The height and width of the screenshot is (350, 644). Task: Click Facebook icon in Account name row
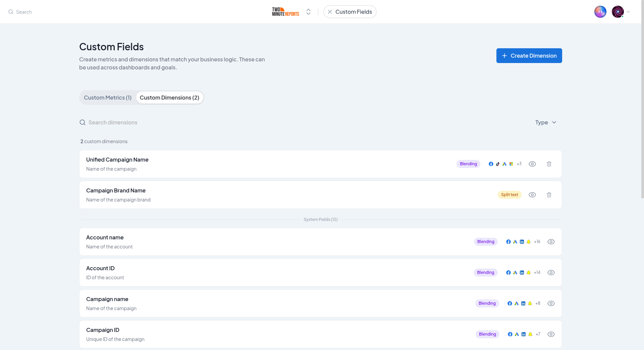point(508,242)
